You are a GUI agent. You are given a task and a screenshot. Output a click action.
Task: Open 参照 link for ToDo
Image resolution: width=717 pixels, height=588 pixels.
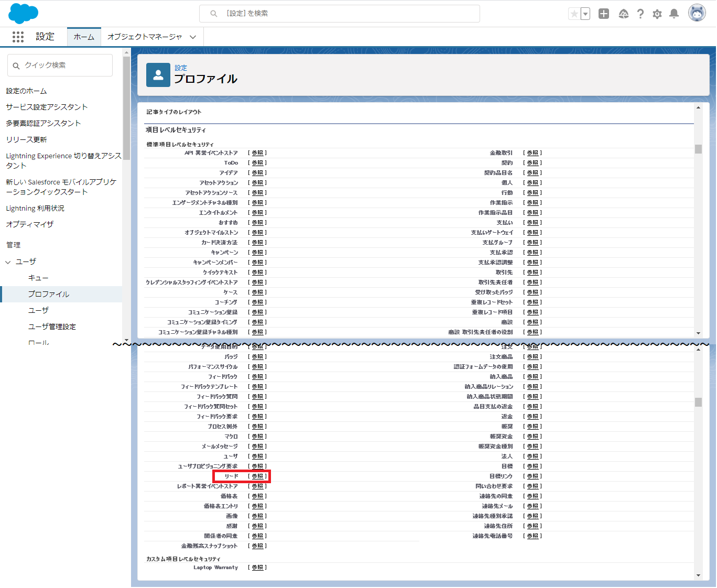257,163
